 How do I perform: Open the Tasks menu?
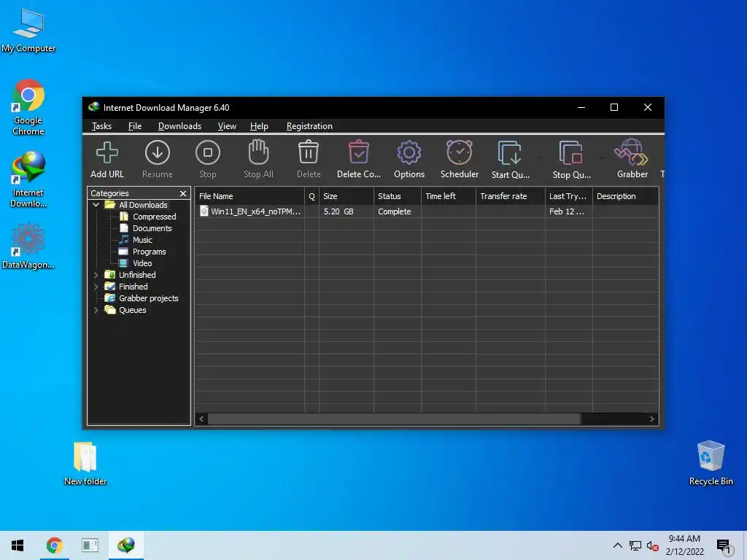click(101, 126)
